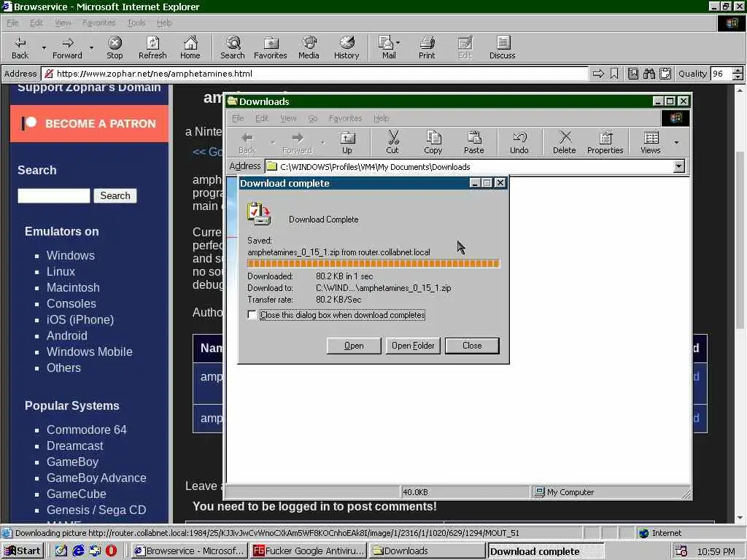Click the Paste icon in Downloads window

coord(474,142)
